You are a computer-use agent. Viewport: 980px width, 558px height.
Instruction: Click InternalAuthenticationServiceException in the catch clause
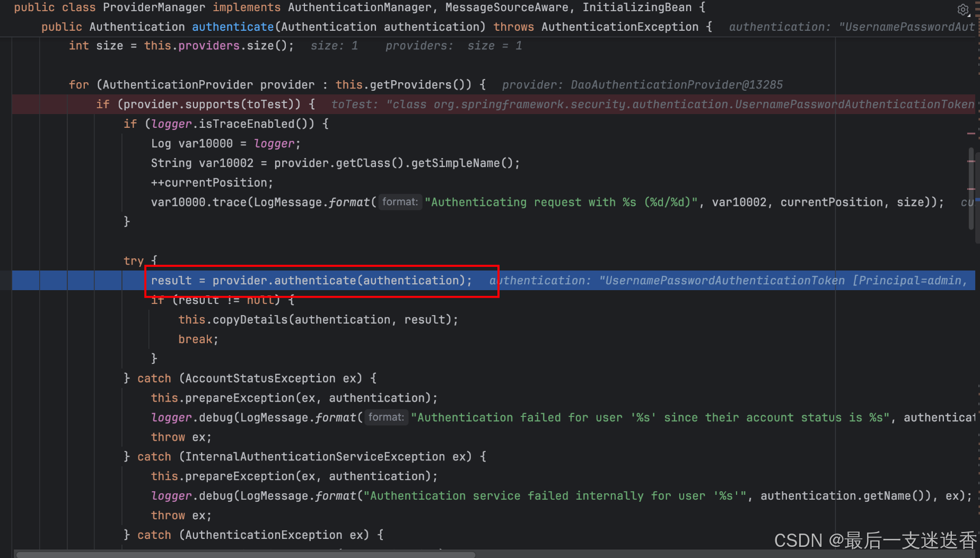(315, 457)
